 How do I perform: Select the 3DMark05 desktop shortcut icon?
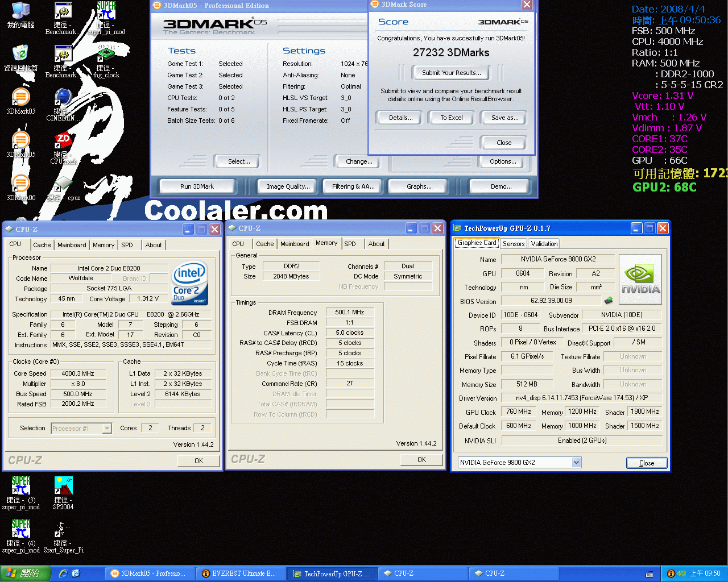tap(20, 144)
